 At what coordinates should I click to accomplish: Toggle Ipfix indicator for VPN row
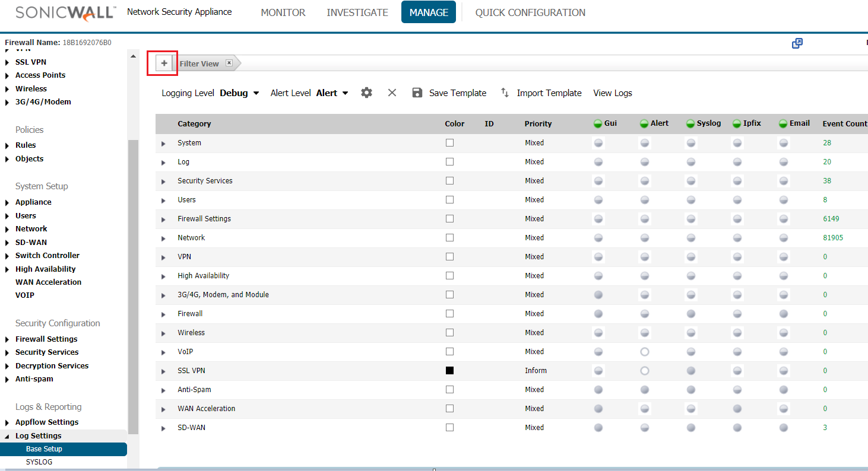point(737,257)
